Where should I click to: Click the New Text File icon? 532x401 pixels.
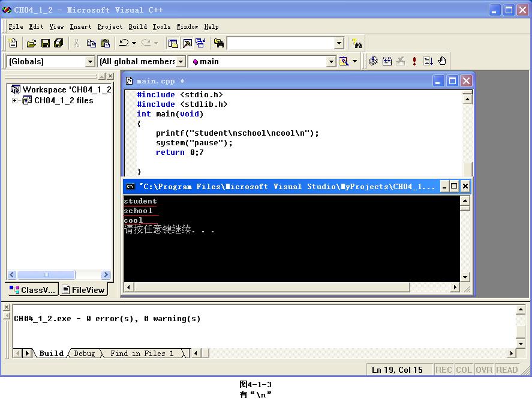tap(13, 43)
